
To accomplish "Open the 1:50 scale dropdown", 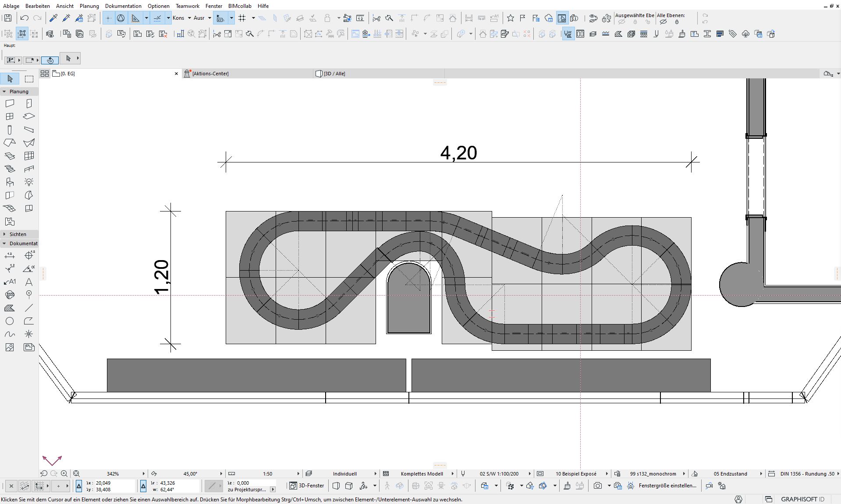I will coord(298,474).
